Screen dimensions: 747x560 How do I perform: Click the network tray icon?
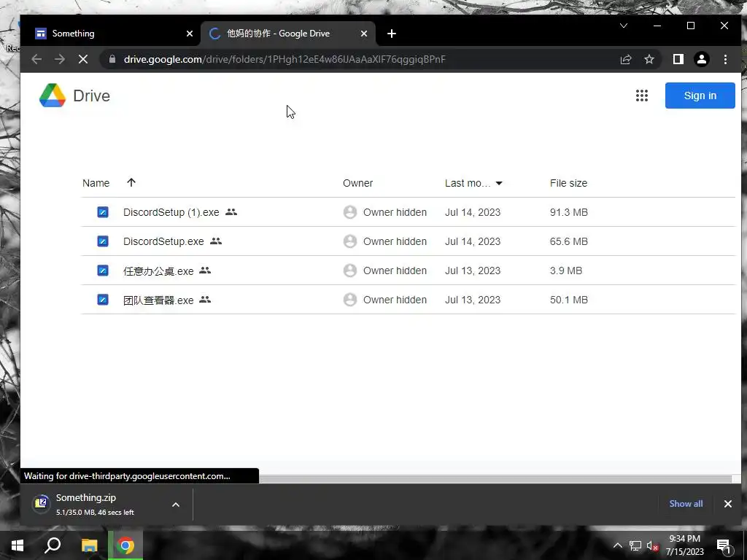tap(635, 545)
